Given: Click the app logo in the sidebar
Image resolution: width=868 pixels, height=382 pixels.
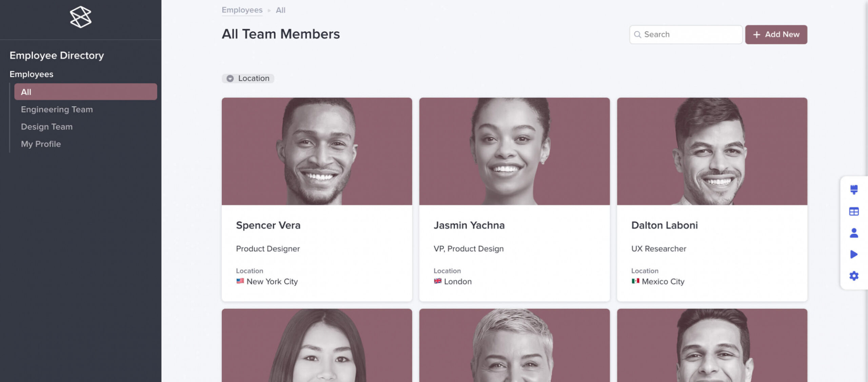Looking at the screenshot, I should coord(80,17).
